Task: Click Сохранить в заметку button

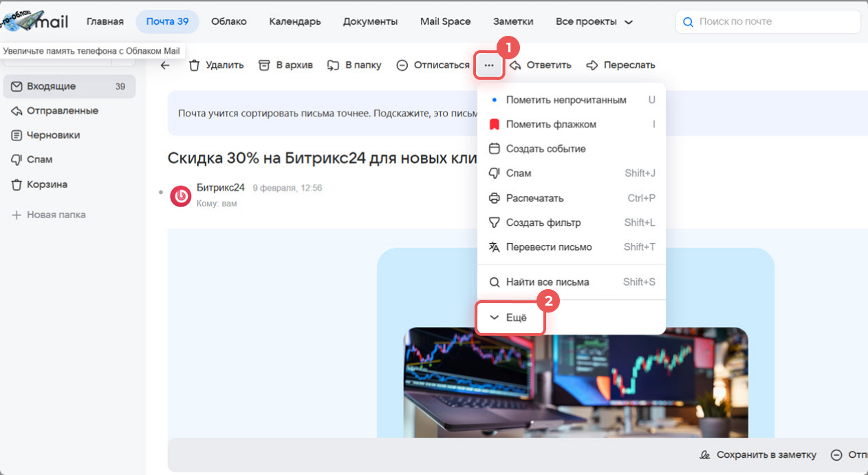Action: pyautogui.click(x=758, y=455)
